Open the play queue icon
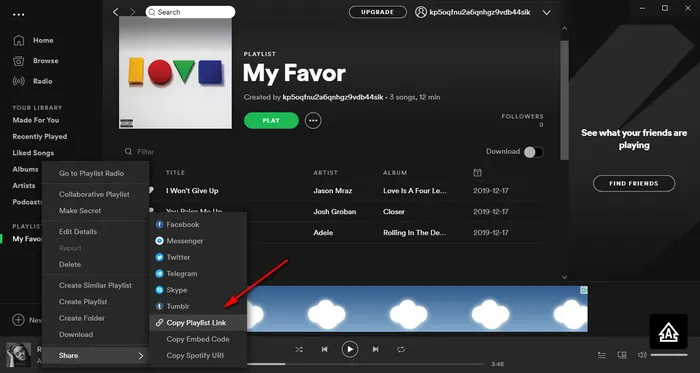Viewport: 700px width, 373px height. (x=602, y=355)
